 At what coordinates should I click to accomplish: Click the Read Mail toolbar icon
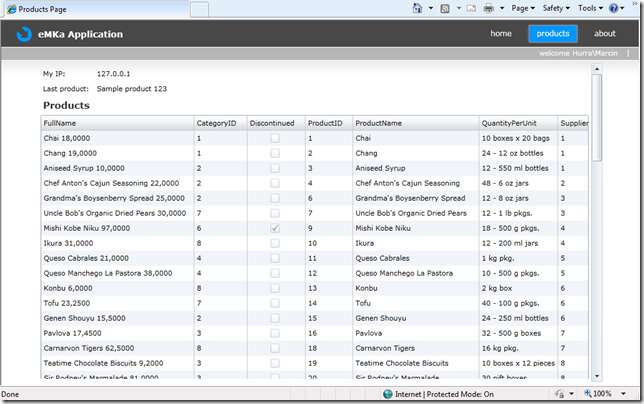[x=472, y=8]
